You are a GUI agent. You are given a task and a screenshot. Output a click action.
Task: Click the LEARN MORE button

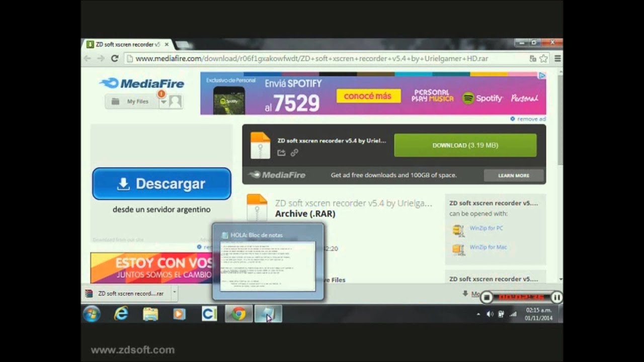514,175
